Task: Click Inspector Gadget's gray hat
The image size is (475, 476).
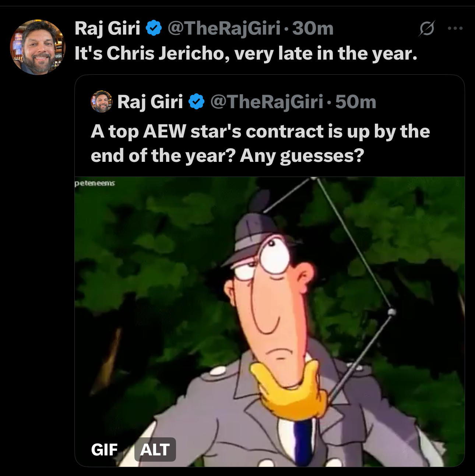Action: tap(254, 235)
